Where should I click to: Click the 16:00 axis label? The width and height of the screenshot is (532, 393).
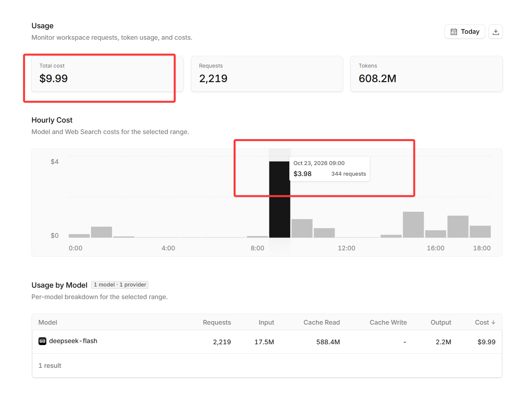point(436,248)
